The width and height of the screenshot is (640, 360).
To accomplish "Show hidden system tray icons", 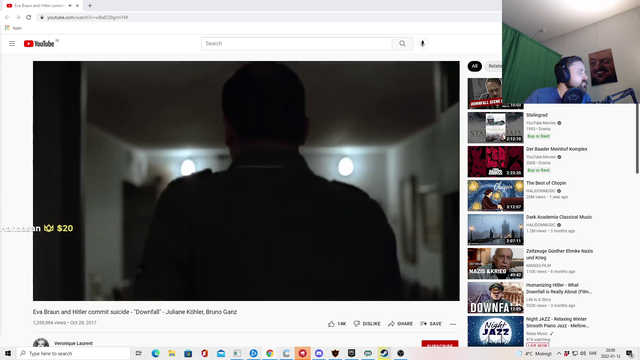I will click(559, 353).
